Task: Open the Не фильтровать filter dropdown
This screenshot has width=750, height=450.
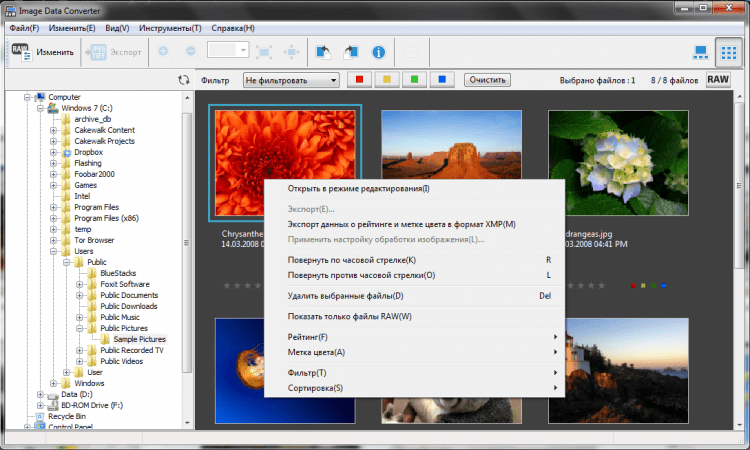Action: [290, 80]
